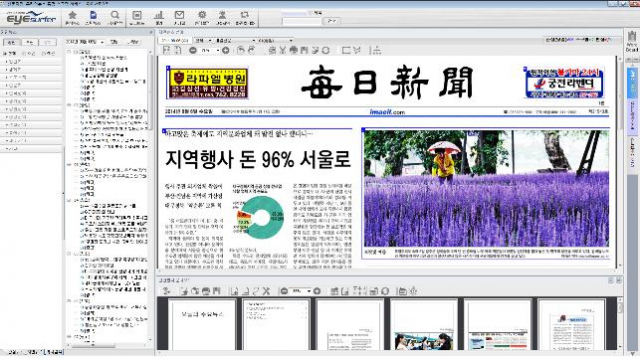Click the 궁전라벤더 advertisement banner at top right

(564, 83)
